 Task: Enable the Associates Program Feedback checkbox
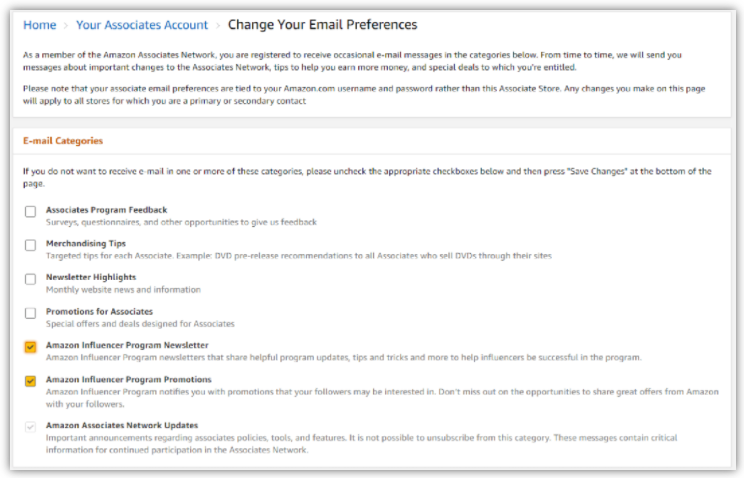point(30,211)
